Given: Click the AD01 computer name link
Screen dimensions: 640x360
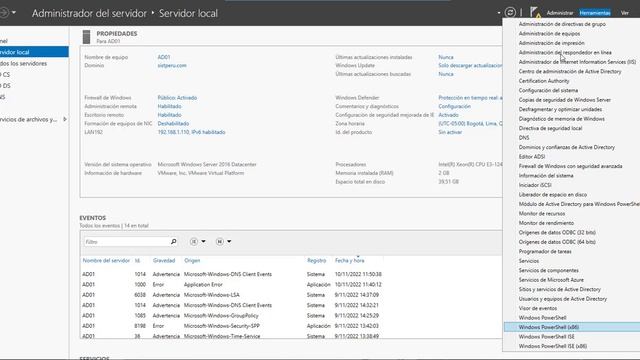Looking at the screenshot, I should (164, 57).
